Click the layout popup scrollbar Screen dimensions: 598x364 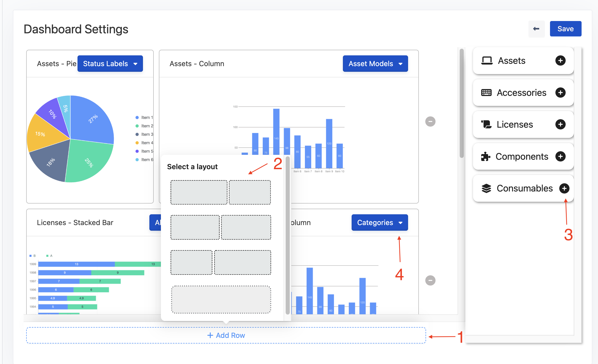coord(287,235)
